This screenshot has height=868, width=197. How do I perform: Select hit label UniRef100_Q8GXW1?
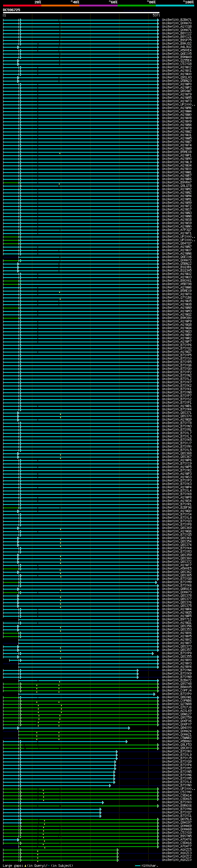[177, 697]
